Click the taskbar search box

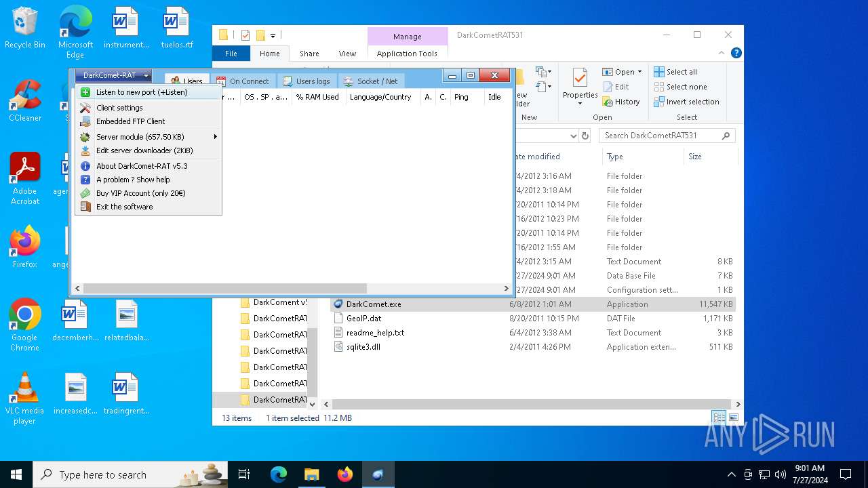(131, 474)
